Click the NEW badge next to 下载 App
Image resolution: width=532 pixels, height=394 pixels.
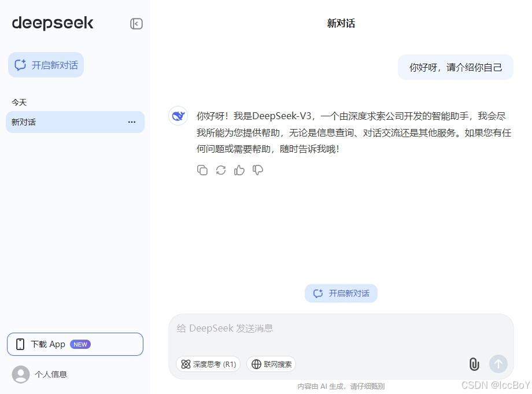pyautogui.click(x=80, y=344)
